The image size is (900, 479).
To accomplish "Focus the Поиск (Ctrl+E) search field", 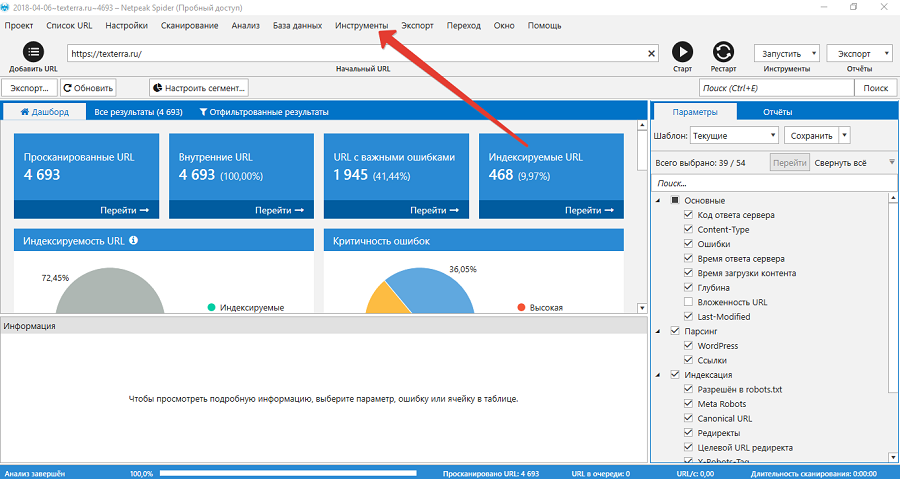I will click(x=777, y=88).
